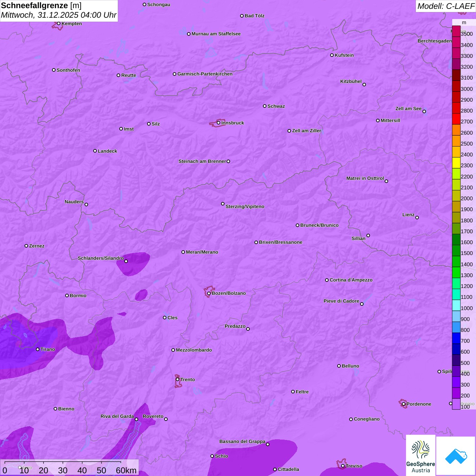476x476 pixels.
Task: Click the Trento city marker
Action: [x=177, y=379]
